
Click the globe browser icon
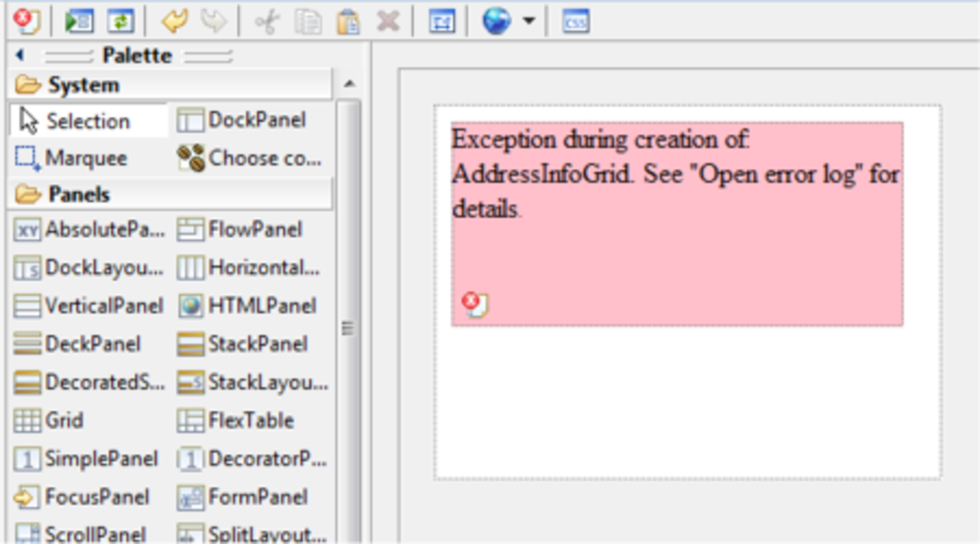[497, 21]
